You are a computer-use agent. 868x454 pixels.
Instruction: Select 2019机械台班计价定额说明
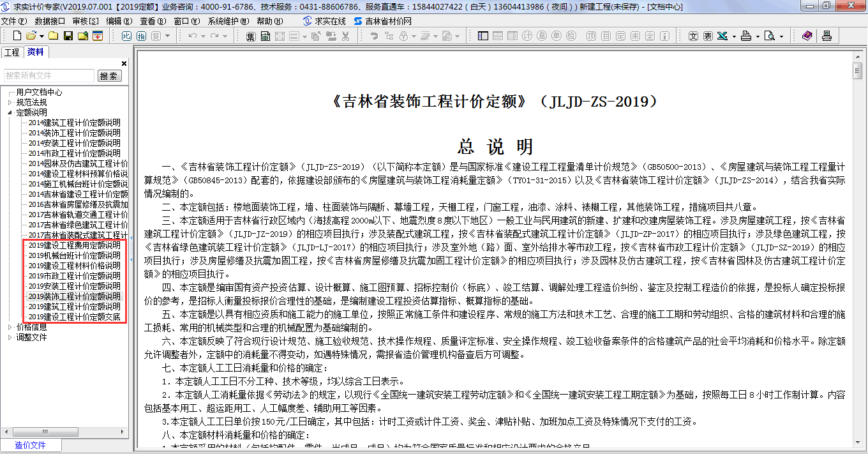point(74,255)
